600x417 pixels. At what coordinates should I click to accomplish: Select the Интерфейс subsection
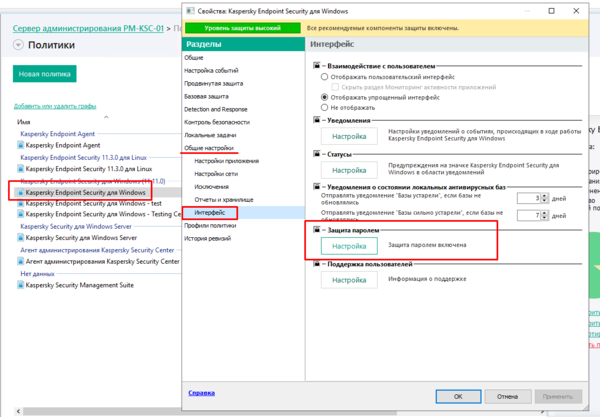tap(210, 212)
